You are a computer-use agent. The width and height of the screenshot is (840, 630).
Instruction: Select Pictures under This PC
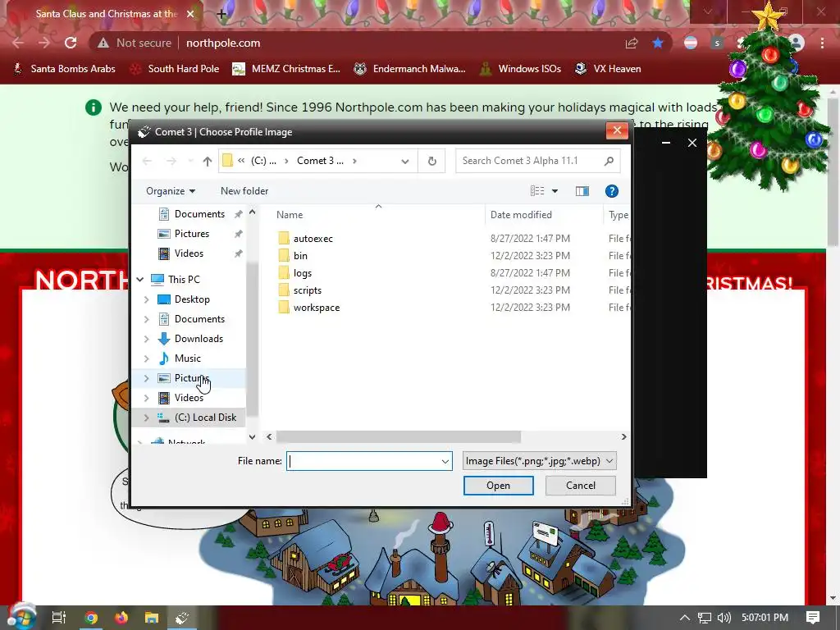[191, 378]
